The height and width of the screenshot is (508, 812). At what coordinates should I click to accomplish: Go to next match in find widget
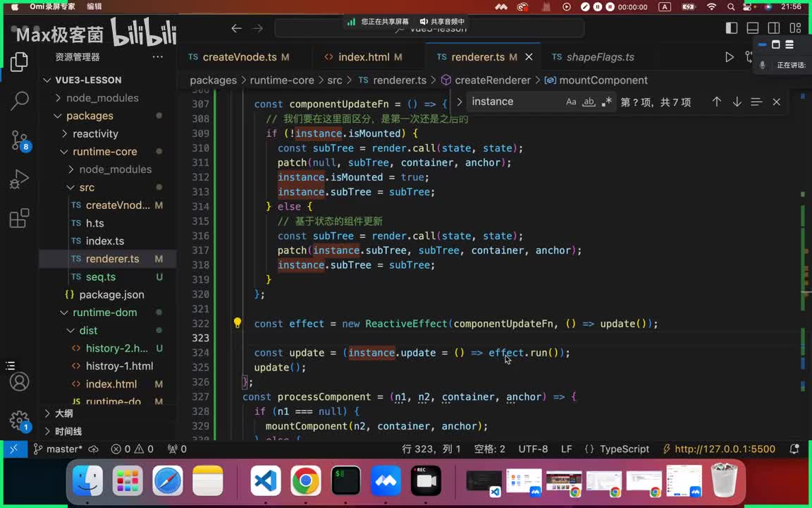(737, 102)
